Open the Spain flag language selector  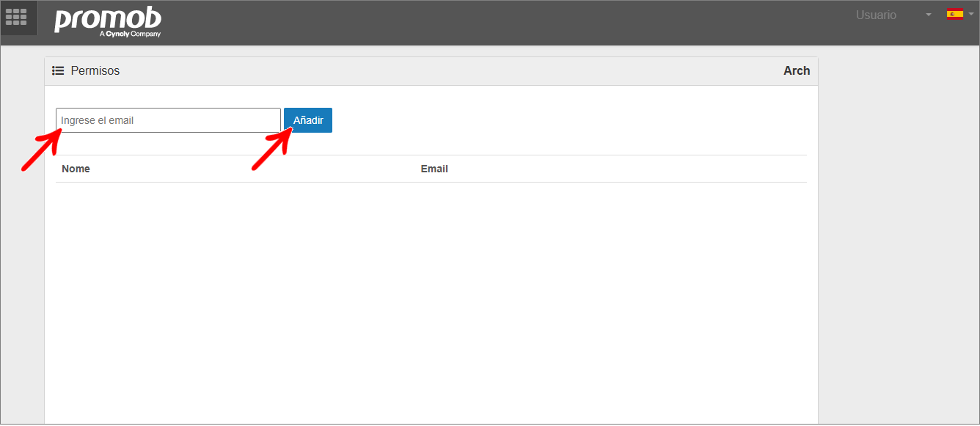(955, 14)
